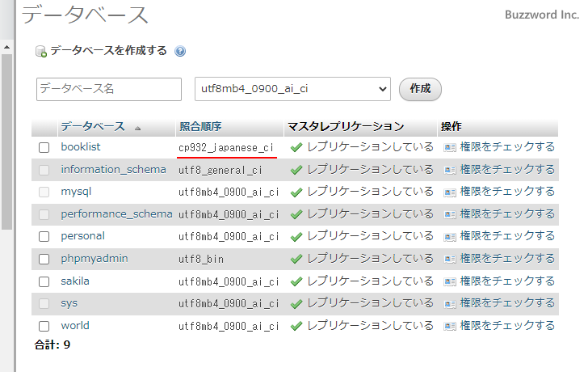Screen dimensions: 588x372
Task: Open the world database link
Action: (75, 325)
